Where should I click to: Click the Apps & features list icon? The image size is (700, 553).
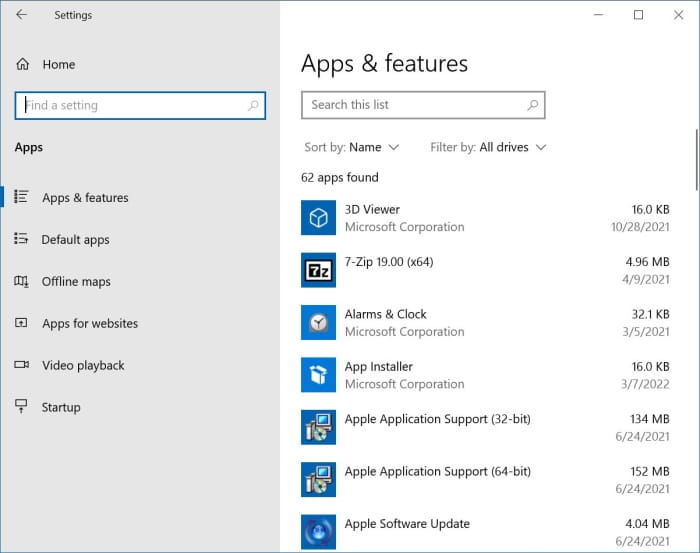[21, 196]
